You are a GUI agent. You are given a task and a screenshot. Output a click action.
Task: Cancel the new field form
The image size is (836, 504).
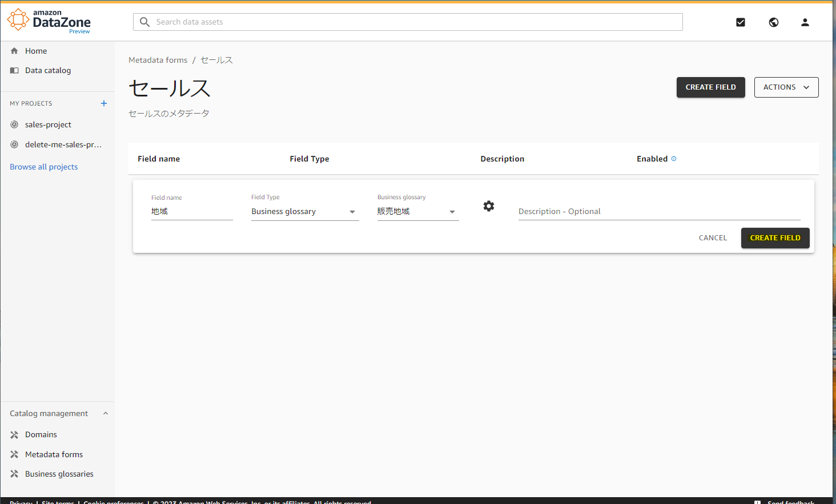click(713, 238)
